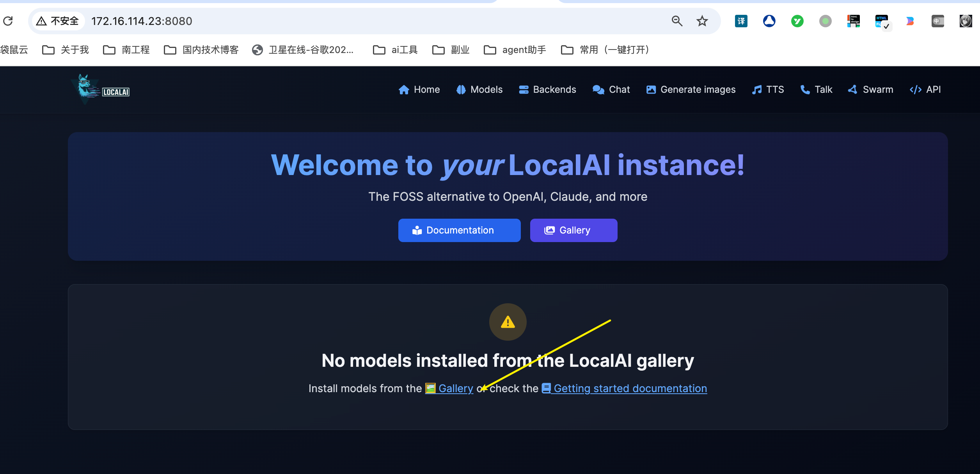Open the Chat page
Viewport: 980px width, 474px height.
[x=611, y=90]
